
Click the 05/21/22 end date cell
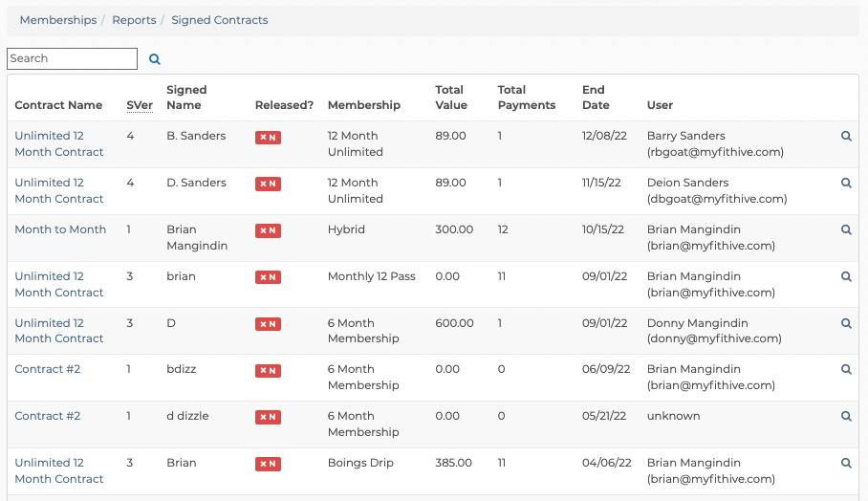(x=604, y=416)
